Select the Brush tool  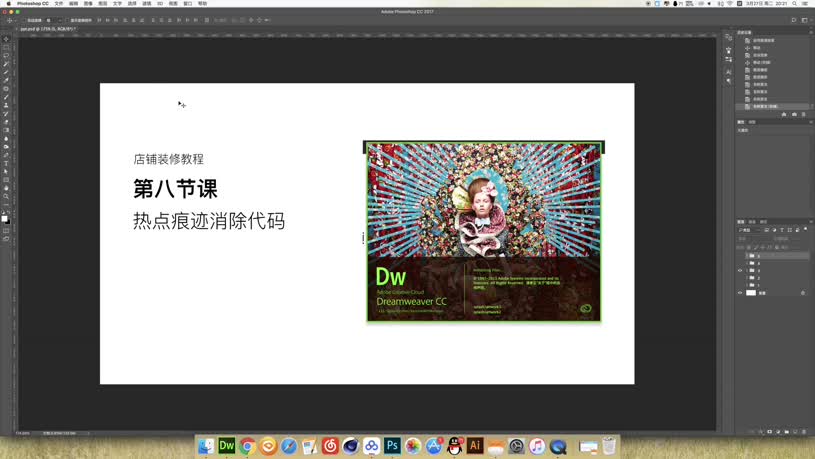(6, 97)
